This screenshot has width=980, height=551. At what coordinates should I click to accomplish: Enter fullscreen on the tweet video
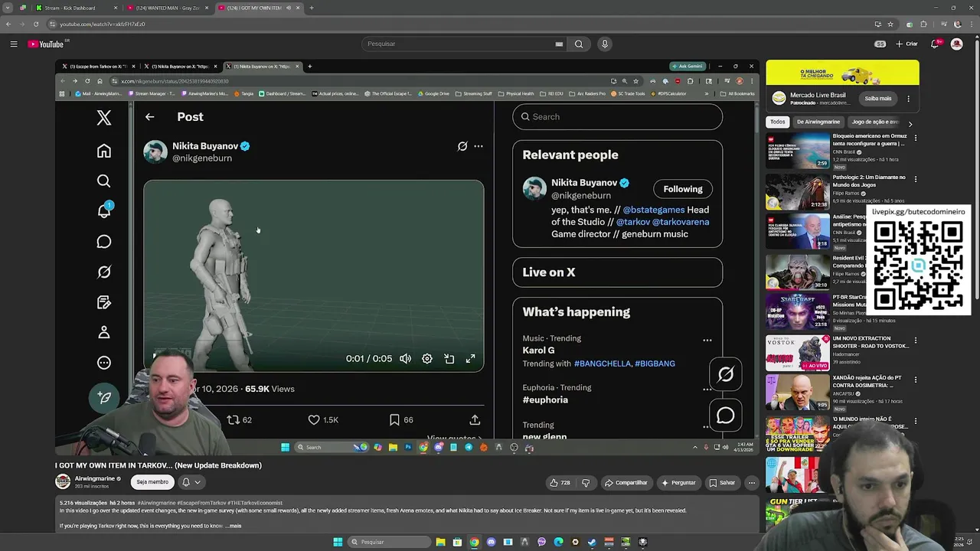tap(471, 359)
